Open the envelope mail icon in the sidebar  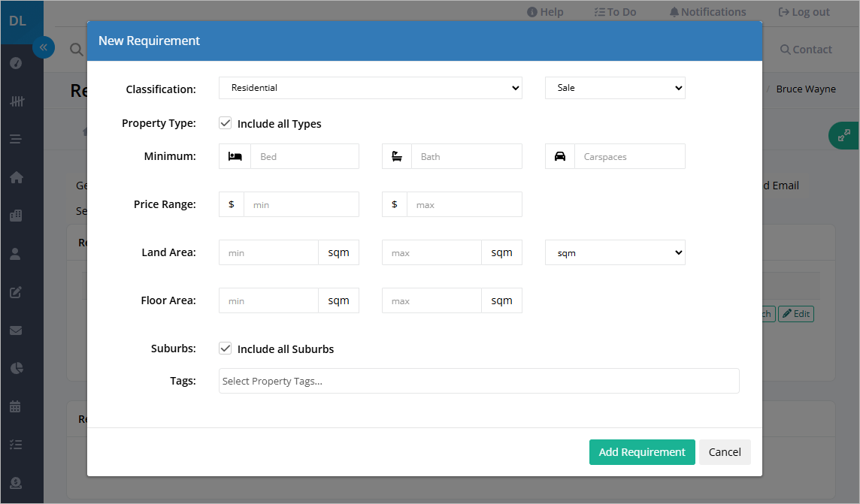pyautogui.click(x=16, y=330)
